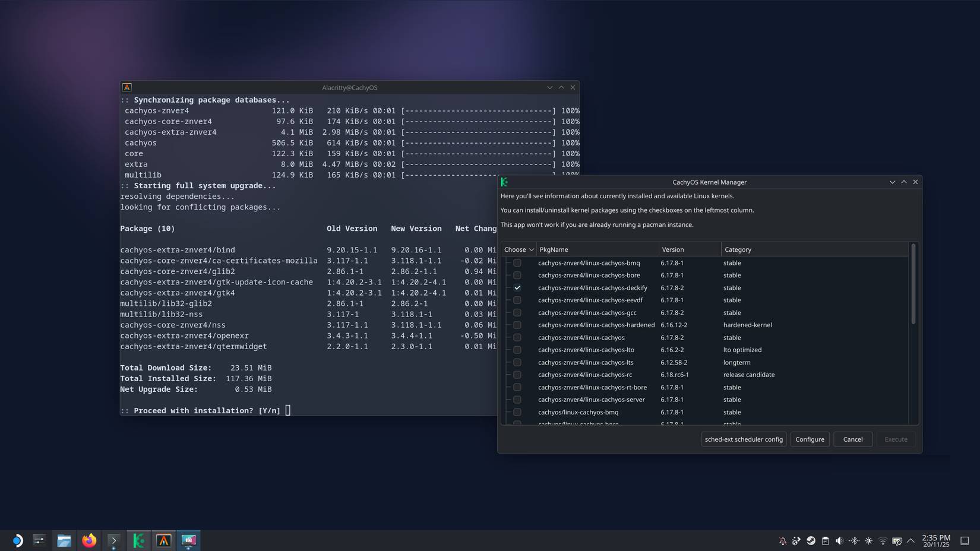The image size is (980, 551).
Task: Check the linux-cachyos-bore kernel checkbox
Action: 517,275
